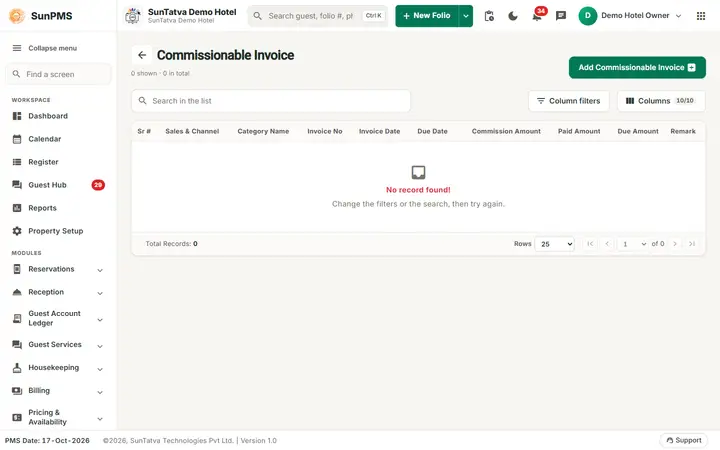
Task: Open Column filters
Action: [x=568, y=101]
